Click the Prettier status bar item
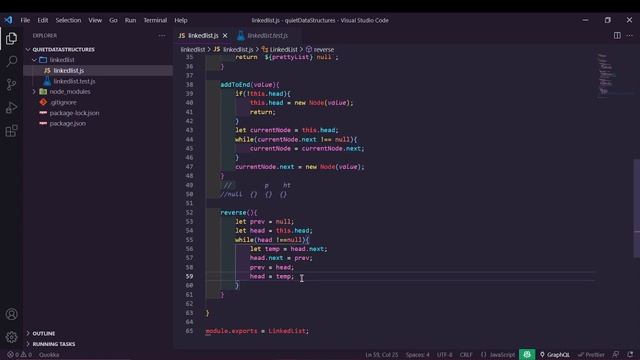Viewport: 640px width, 360px height. pyautogui.click(x=591, y=355)
